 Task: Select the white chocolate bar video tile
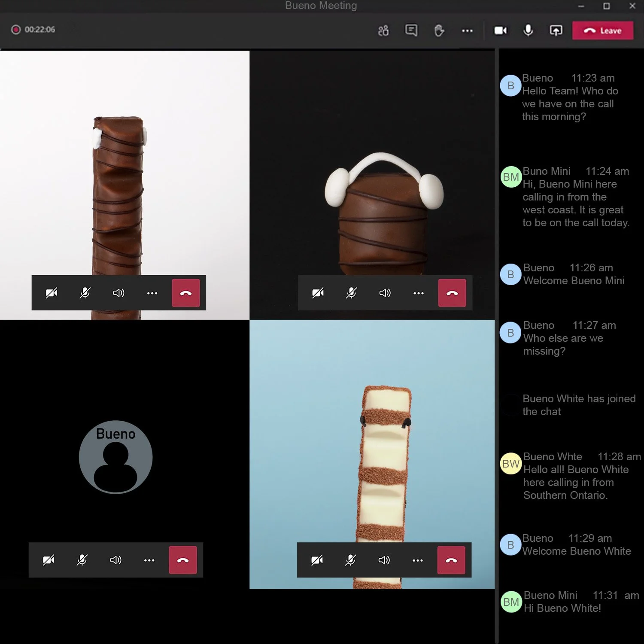tap(372, 454)
